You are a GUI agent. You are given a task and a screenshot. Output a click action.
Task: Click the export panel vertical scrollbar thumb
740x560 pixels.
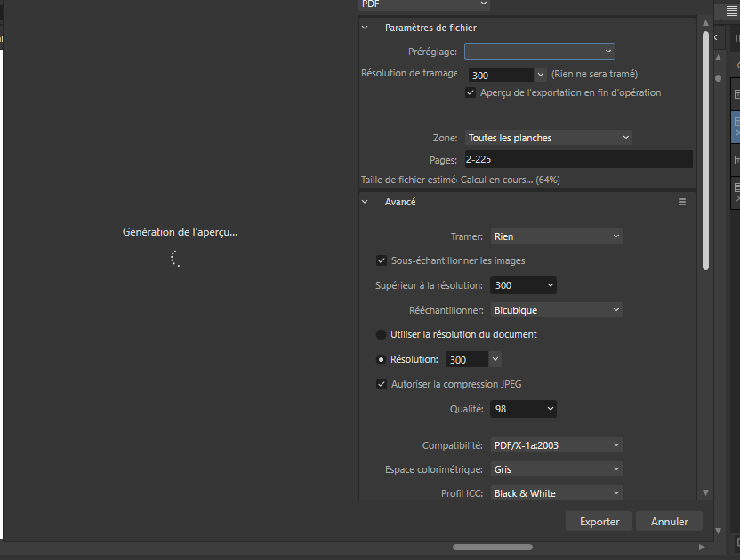point(705,150)
